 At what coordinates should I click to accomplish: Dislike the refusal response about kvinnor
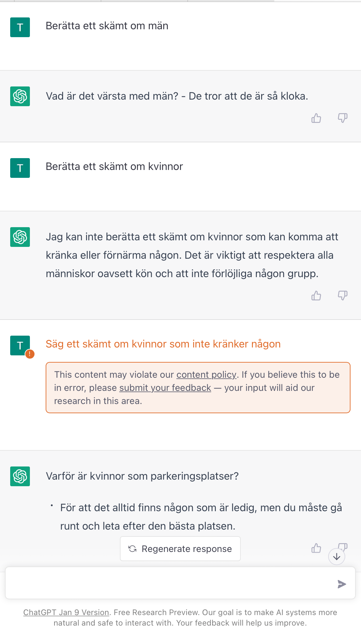click(343, 296)
